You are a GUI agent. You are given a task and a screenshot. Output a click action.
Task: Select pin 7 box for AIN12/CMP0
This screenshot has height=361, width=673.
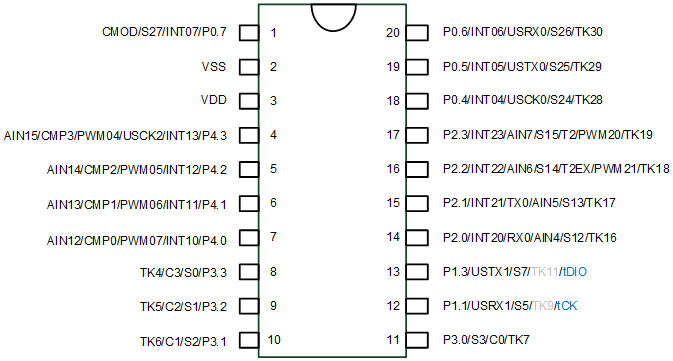tap(249, 237)
